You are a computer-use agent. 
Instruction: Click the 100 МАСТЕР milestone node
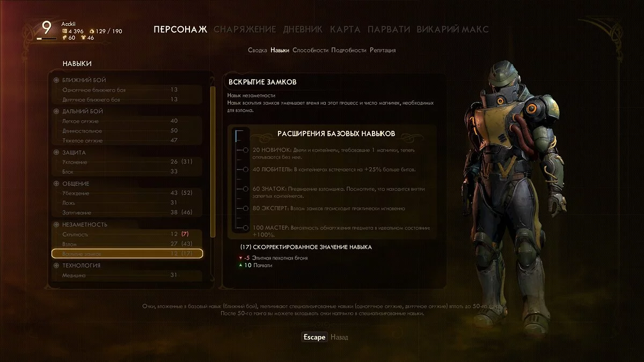245,228
